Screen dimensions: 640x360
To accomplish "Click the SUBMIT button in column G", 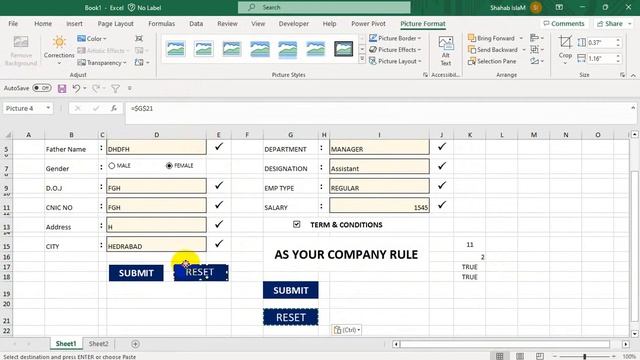I will click(291, 290).
